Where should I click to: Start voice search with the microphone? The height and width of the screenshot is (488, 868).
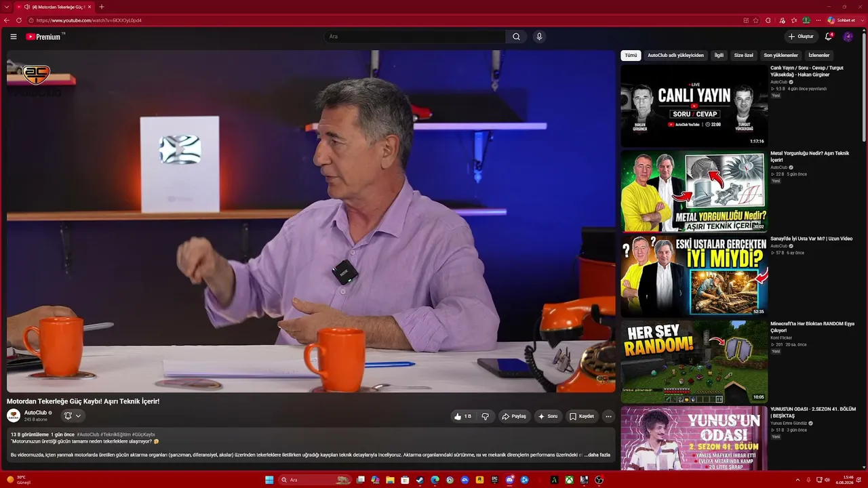click(539, 37)
